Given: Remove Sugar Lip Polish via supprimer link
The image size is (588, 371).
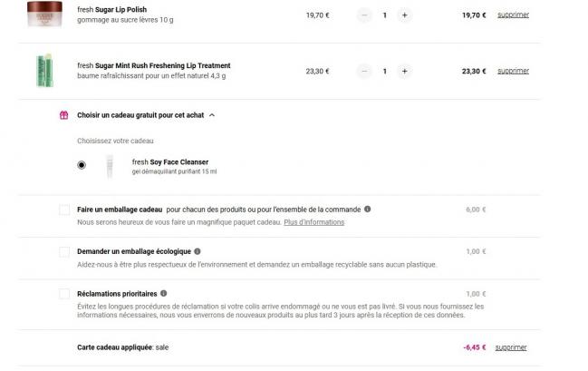Looking at the screenshot, I should pos(513,15).
